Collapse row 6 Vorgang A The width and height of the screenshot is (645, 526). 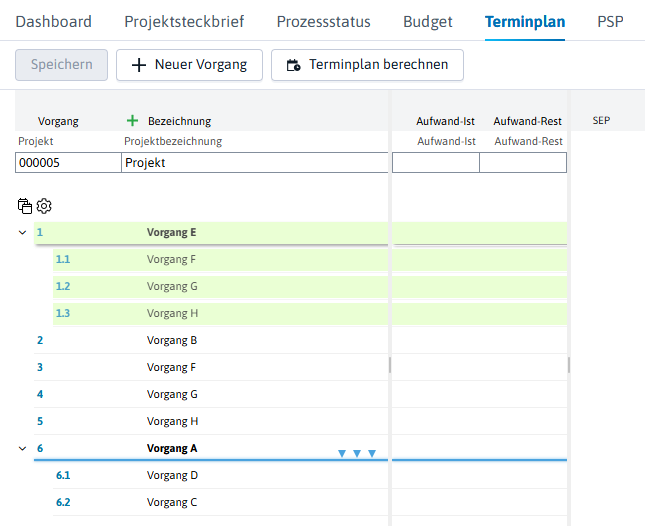coord(23,449)
